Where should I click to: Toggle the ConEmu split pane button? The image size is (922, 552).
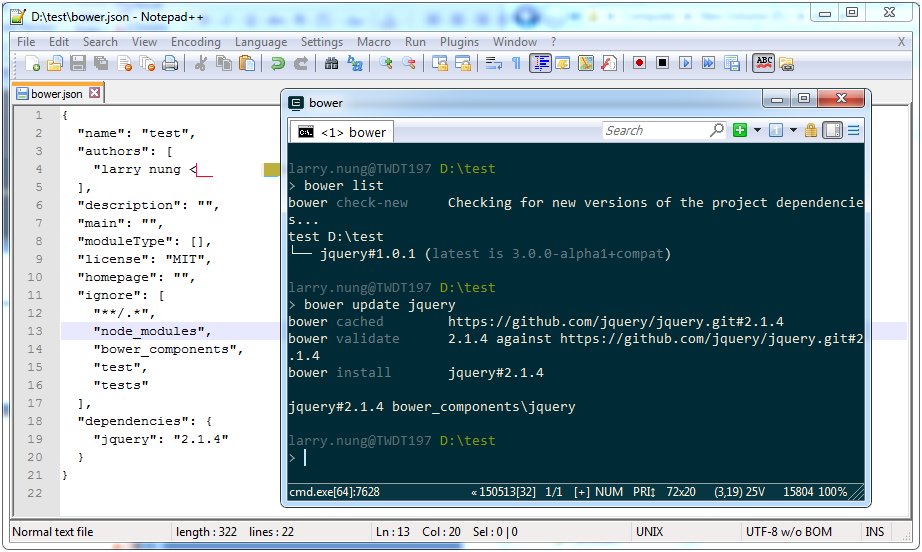click(832, 130)
